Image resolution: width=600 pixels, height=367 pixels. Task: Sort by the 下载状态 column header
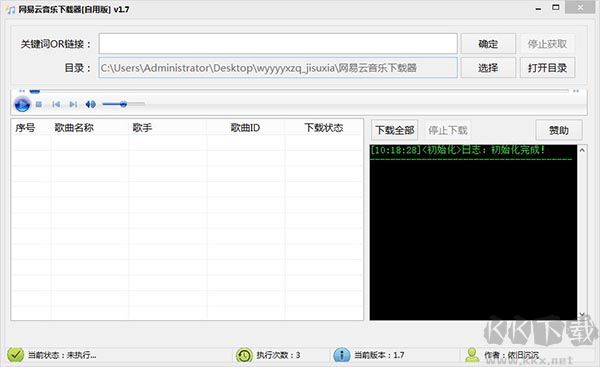pos(324,127)
